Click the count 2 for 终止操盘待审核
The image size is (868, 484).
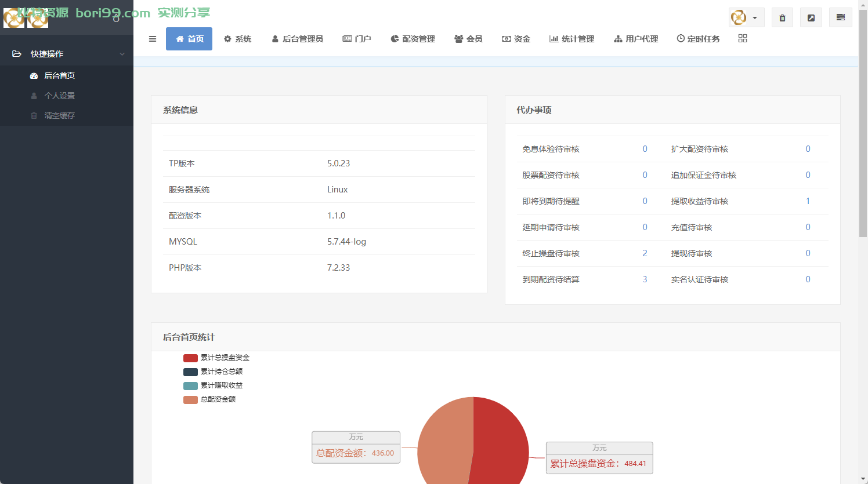pyautogui.click(x=645, y=253)
